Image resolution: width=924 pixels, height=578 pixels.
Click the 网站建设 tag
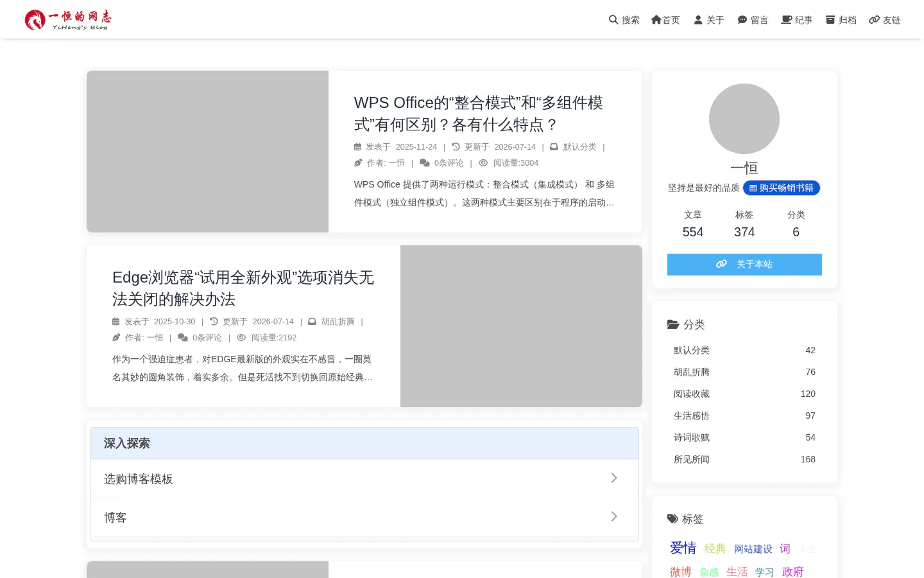[753, 549]
